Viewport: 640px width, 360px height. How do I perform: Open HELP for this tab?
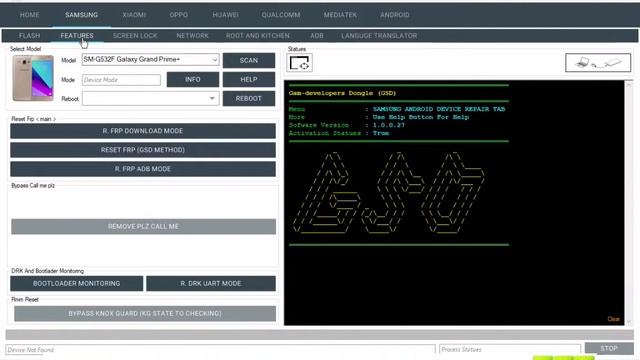(249, 80)
